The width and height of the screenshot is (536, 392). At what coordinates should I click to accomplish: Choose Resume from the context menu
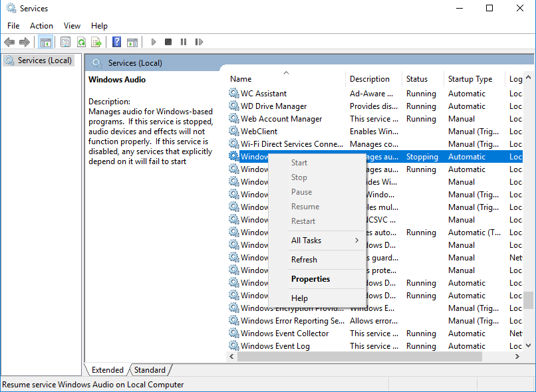pos(317,207)
